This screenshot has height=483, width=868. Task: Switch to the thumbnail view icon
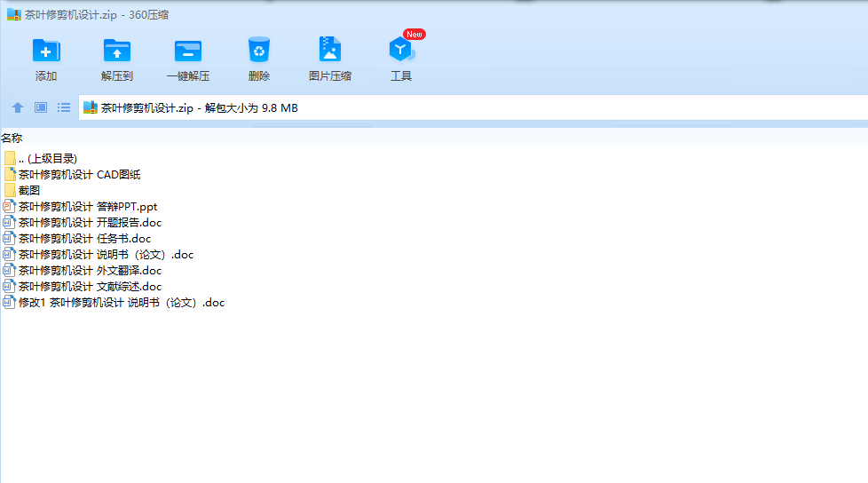tap(41, 107)
